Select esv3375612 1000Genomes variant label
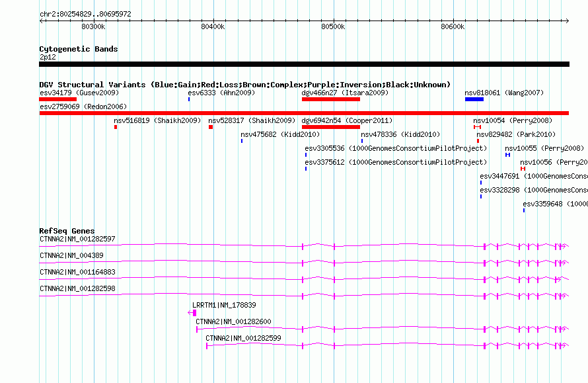This screenshot has height=383, width=588. (396, 162)
